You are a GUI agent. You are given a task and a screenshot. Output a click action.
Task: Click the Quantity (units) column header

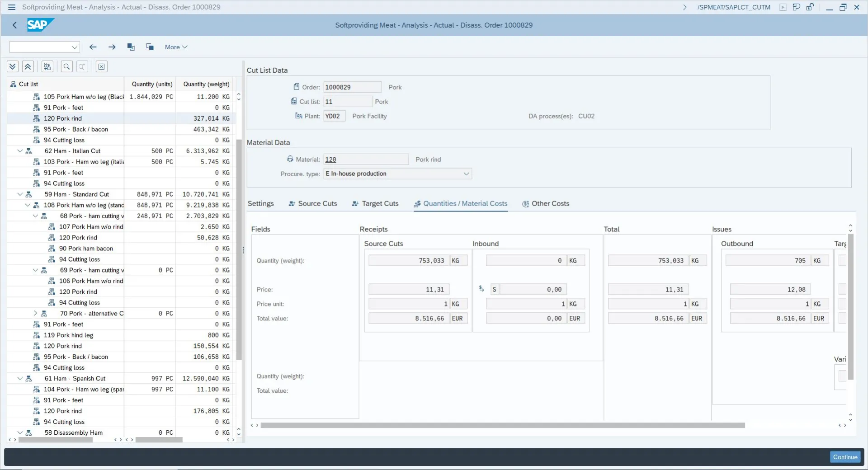[x=151, y=84]
